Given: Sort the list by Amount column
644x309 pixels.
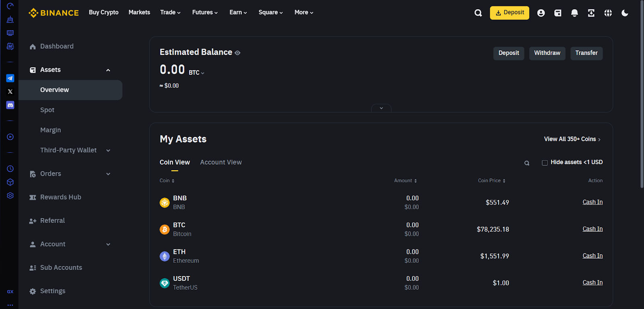Looking at the screenshot, I should pyautogui.click(x=406, y=181).
